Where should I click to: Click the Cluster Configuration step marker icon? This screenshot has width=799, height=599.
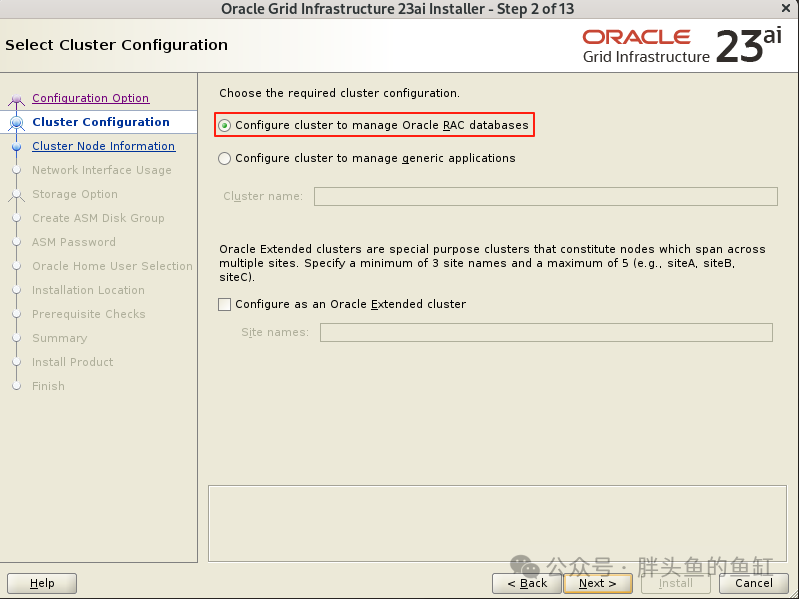(x=16, y=123)
